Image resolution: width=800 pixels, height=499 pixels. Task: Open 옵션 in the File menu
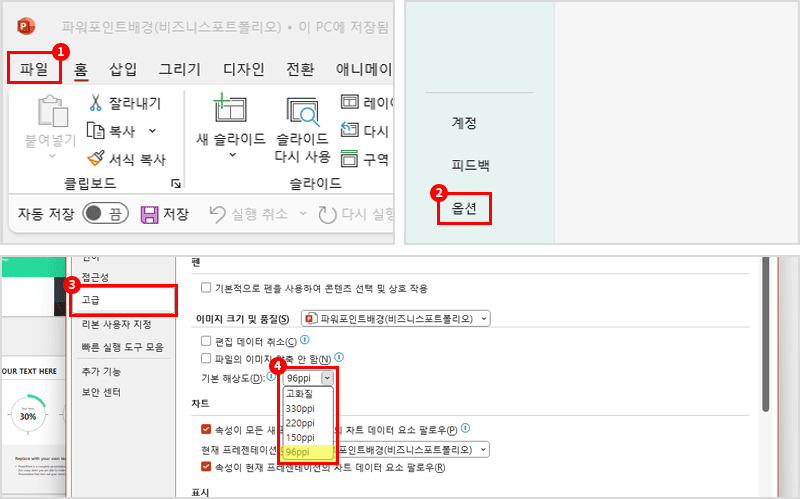(464, 208)
